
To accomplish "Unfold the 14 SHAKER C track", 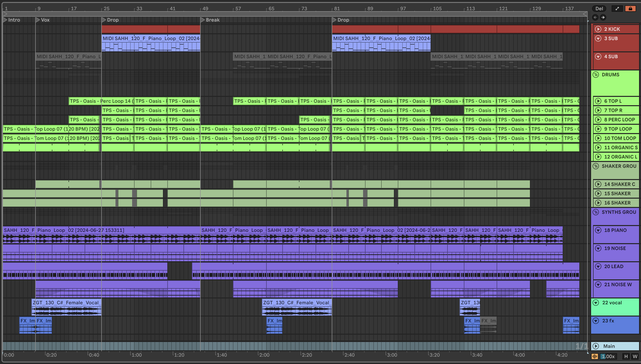I will click(598, 184).
